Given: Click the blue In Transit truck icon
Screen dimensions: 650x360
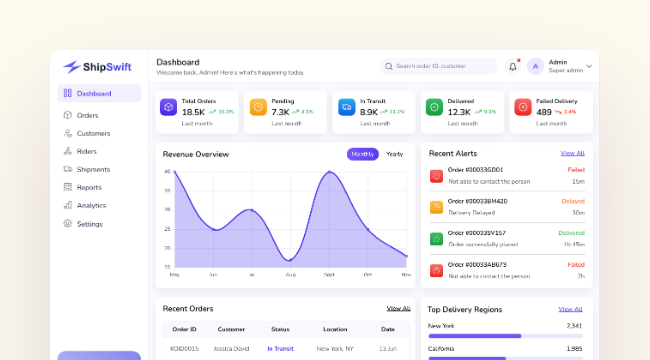Looking at the screenshot, I should (347, 107).
